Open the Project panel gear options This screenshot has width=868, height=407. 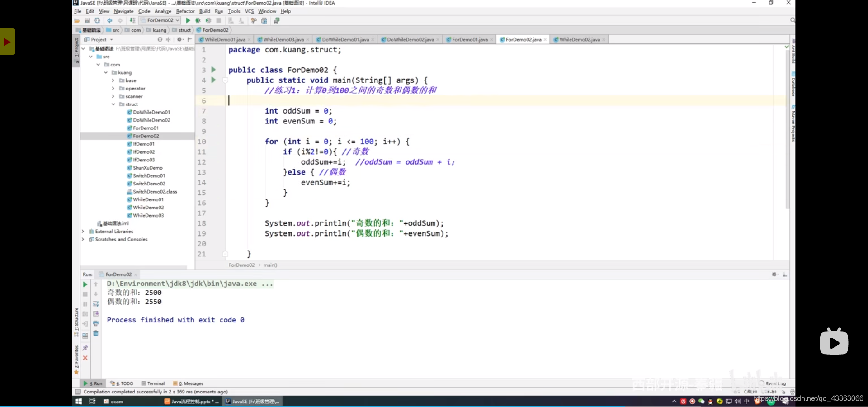[179, 40]
